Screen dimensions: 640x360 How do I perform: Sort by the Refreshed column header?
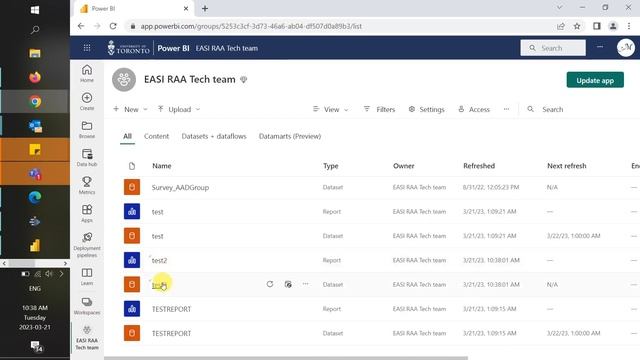tap(479, 166)
